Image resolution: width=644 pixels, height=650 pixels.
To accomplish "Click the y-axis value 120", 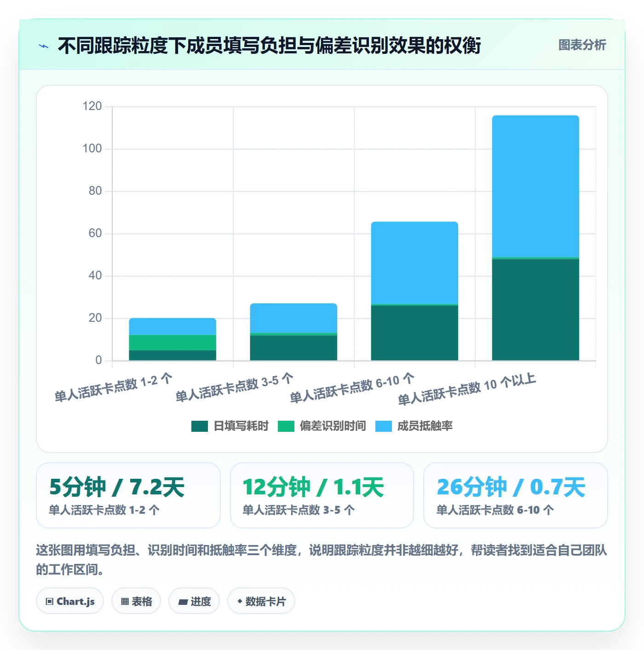I will (x=92, y=106).
